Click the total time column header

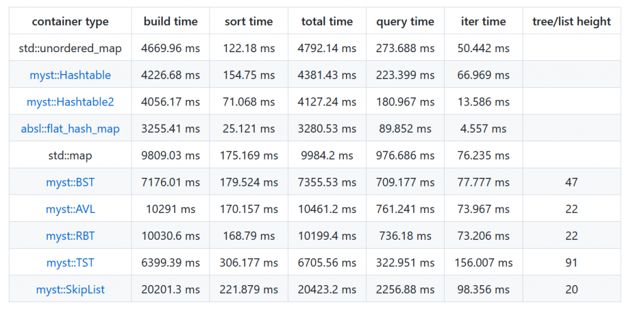[x=327, y=21]
